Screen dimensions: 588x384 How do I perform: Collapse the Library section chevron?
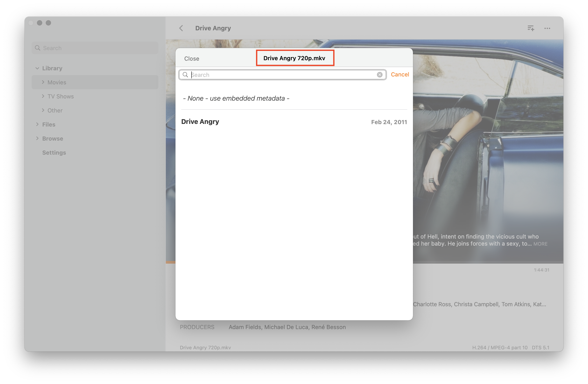[37, 68]
